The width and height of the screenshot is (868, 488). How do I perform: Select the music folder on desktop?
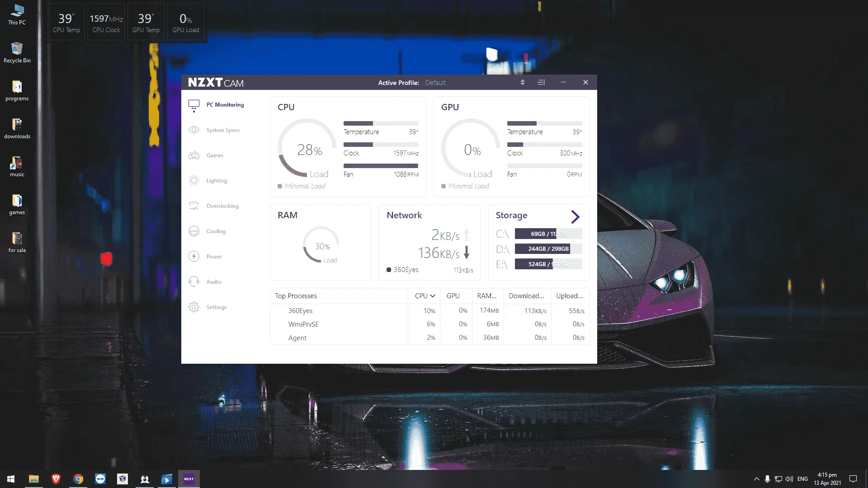point(17,166)
